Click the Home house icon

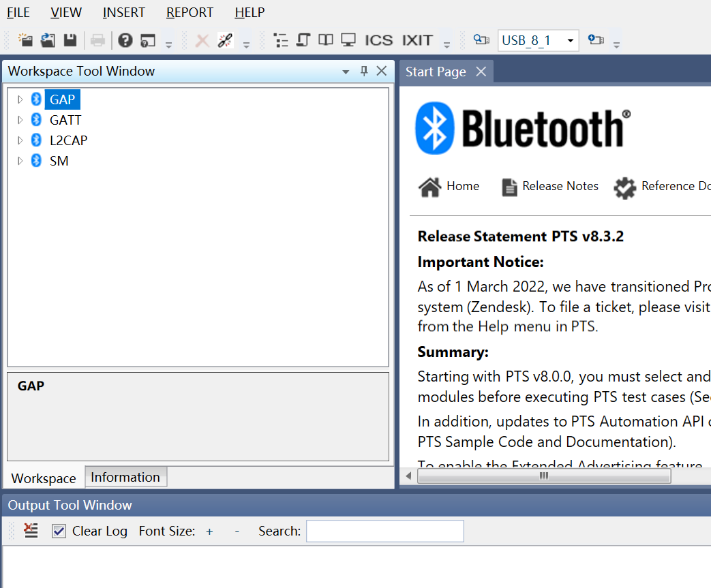[x=429, y=187]
